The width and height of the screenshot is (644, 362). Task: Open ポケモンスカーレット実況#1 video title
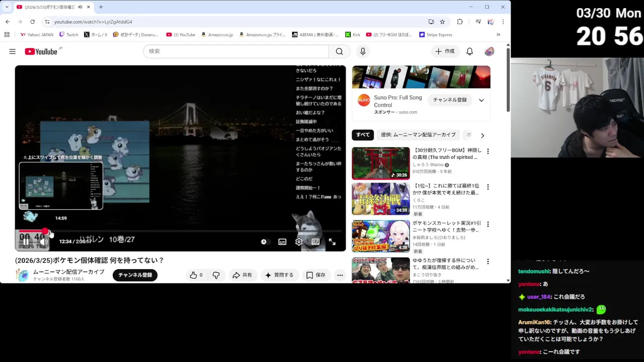click(447, 226)
